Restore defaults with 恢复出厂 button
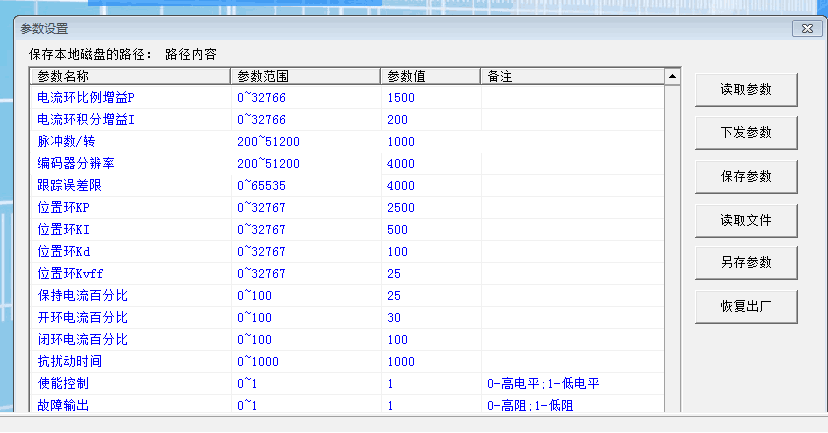 tap(746, 306)
